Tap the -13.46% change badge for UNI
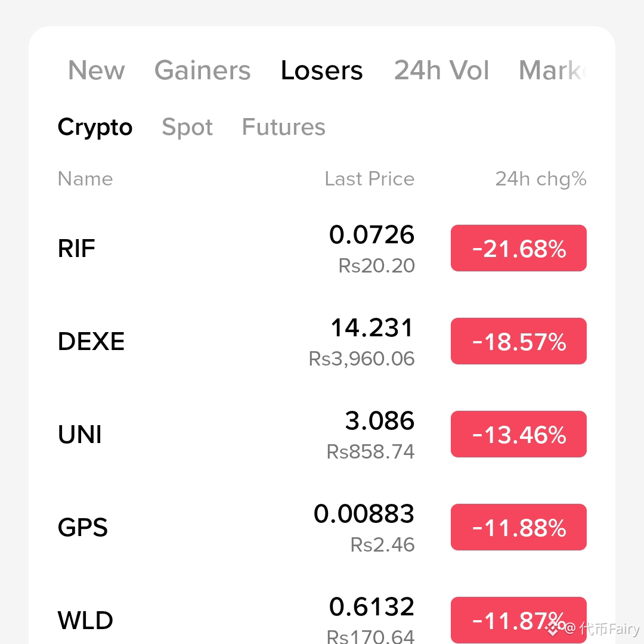 [x=519, y=434]
